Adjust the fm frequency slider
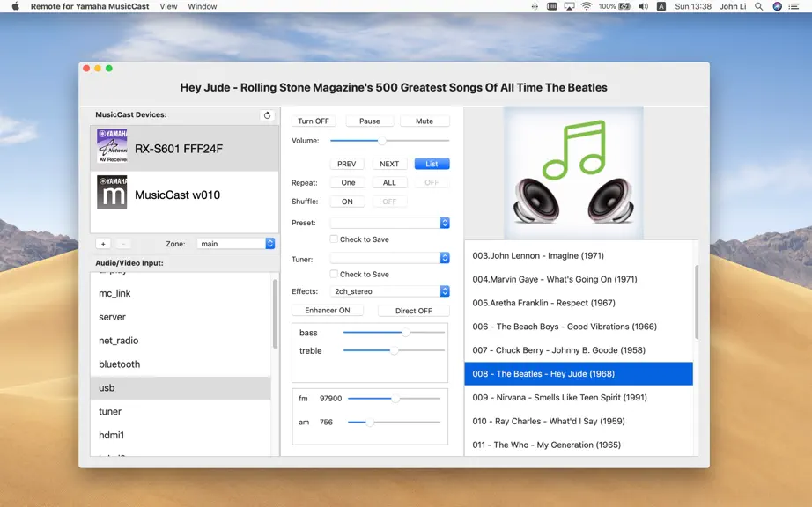The width and height of the screenshot is (812, 507). point(395,399)
